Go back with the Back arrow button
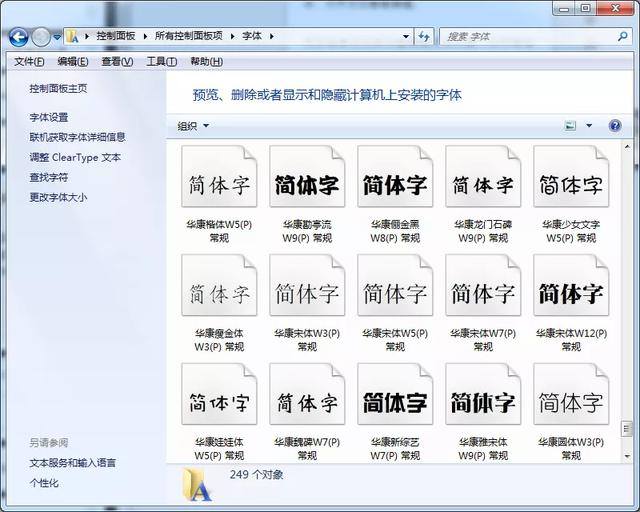This screenshot has height=512, width=640. 18,37
